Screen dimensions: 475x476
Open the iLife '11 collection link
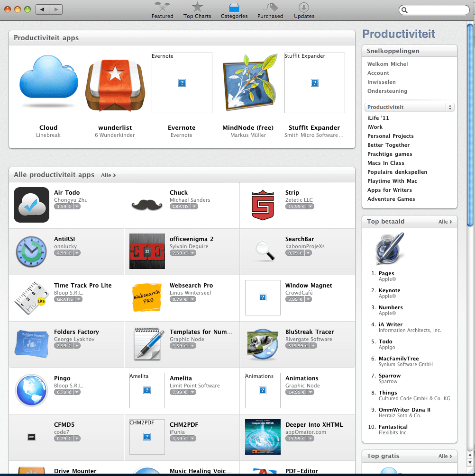pos(378,118)
